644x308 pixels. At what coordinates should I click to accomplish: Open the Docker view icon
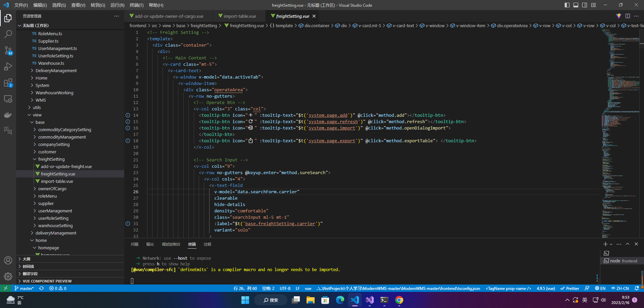pos(8,115)
